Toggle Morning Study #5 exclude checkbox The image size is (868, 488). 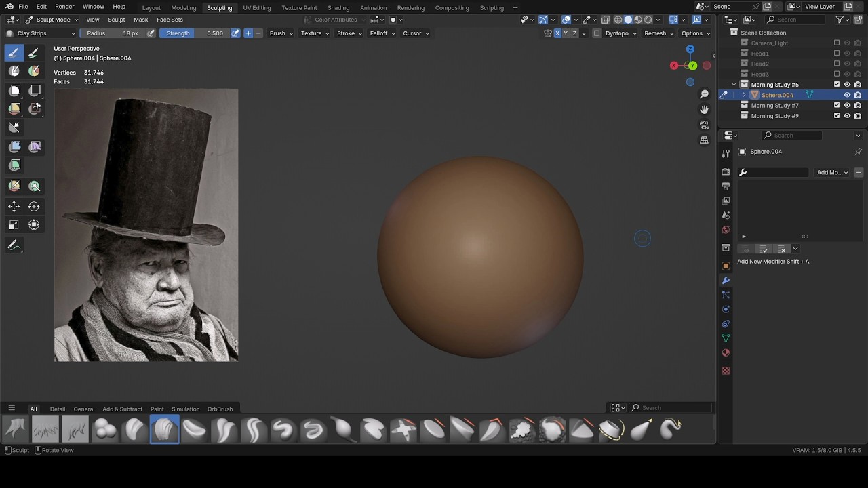pyautogui.click(x=836, y=85)
